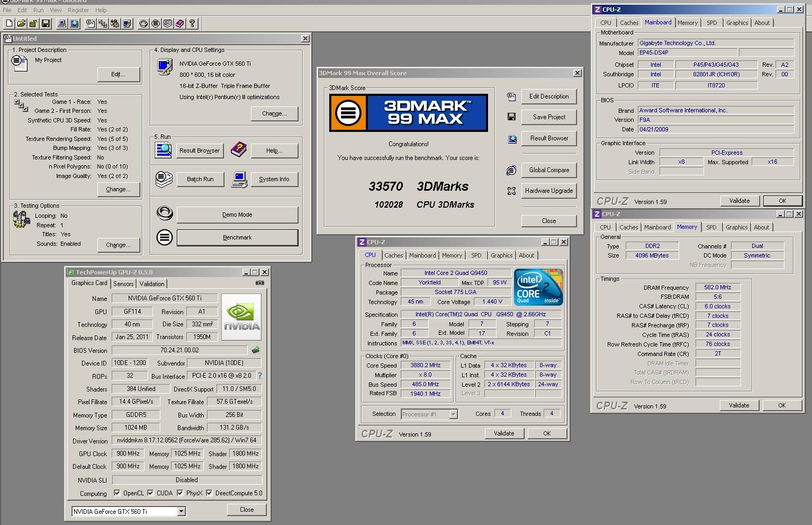
Task: Click the purple help book icon beside Help button
Action: pyautogui.click(x=239, y=149)
